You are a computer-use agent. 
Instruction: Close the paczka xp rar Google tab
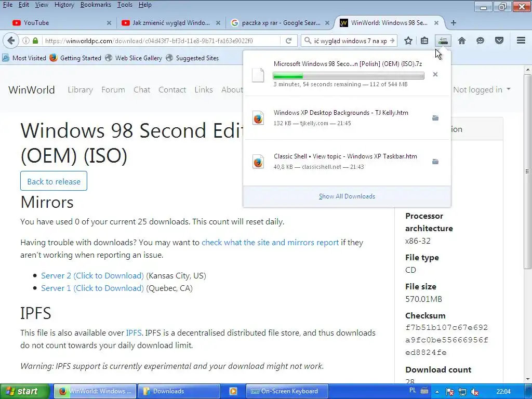pos(327,23)
